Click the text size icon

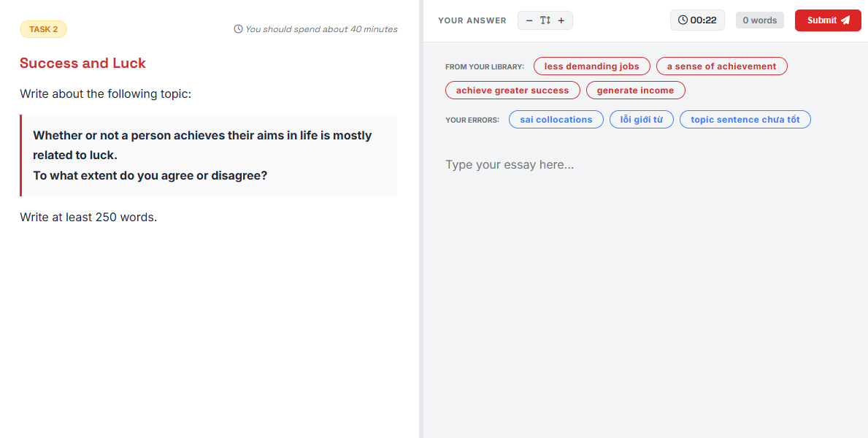(545, 20)
